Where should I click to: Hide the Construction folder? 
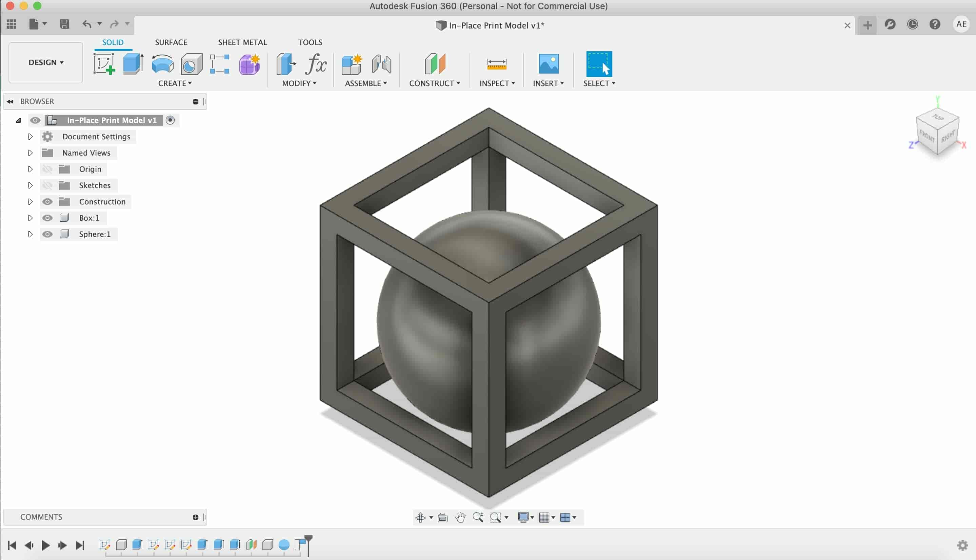pyautogui.click(x=47, y=202)
